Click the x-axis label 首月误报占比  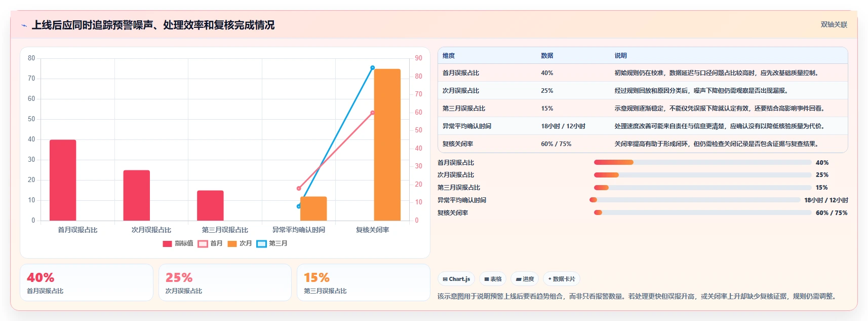tap(77, 230)
